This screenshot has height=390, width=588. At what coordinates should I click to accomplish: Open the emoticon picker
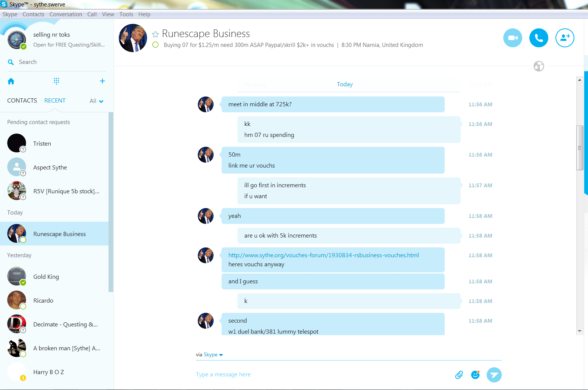475,374
